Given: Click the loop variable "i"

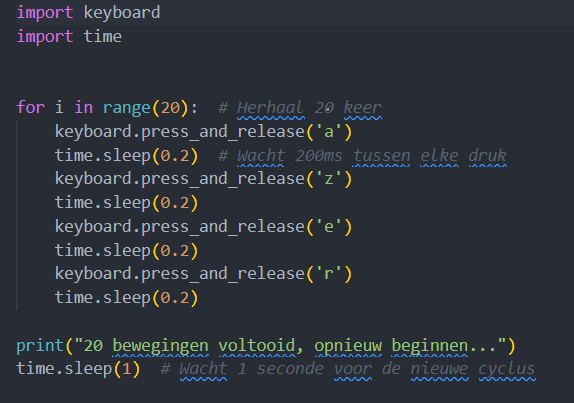Looking at the screenshot, I should (59, 108).
